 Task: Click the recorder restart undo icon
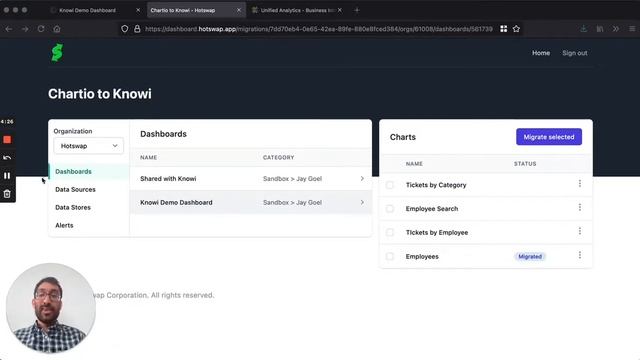[x=7, y=158]
